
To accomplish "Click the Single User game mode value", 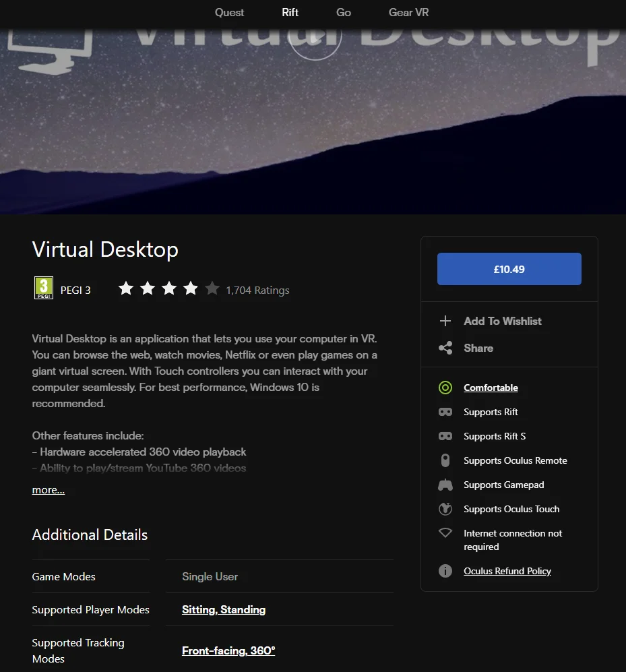I will tap(210, 576).
